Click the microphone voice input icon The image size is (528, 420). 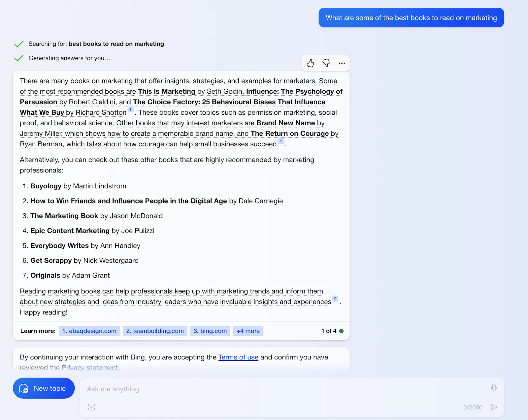tap(494, 388)
